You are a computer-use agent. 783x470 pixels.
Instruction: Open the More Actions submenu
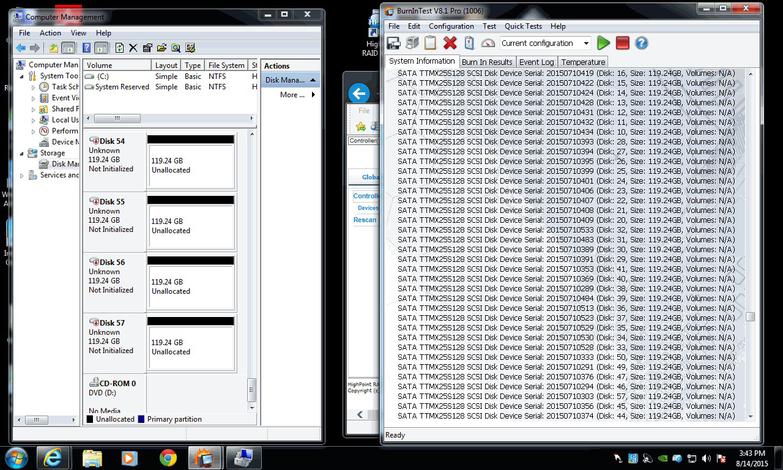coord(297,94)
